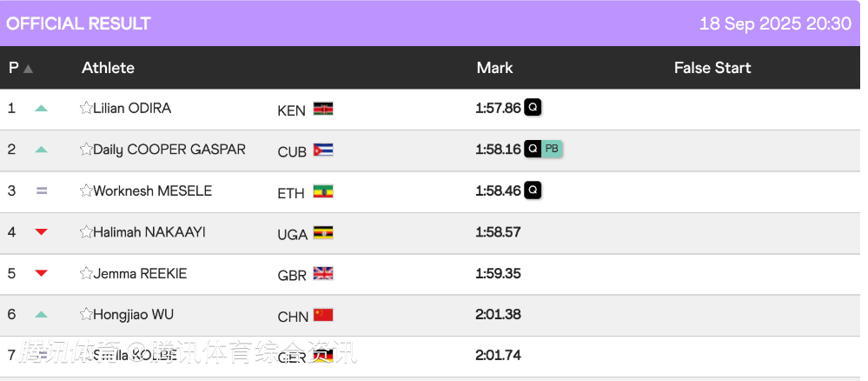The image size is (868, 381).
Task: Click the Cuba flag icon
Action: (x=323, y=150)
